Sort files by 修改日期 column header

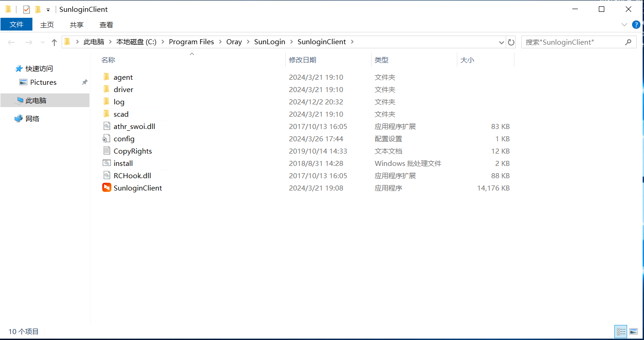pos(302,60)
